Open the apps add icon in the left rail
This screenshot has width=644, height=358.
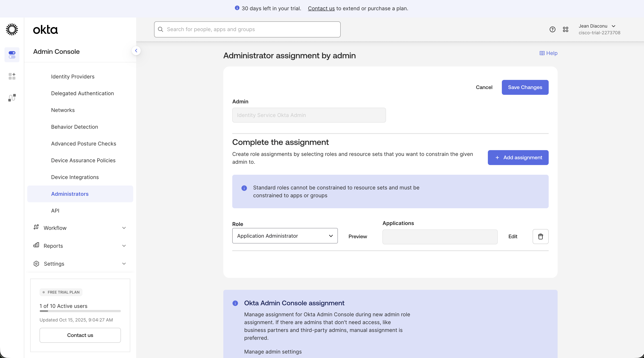coord(12,76)
